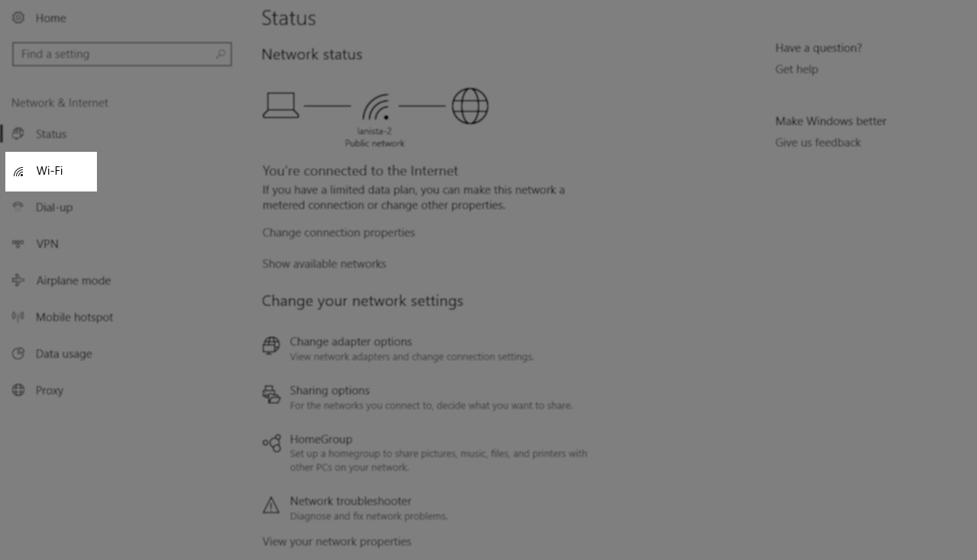Open the Status menu item

click(x=51, y=134)
